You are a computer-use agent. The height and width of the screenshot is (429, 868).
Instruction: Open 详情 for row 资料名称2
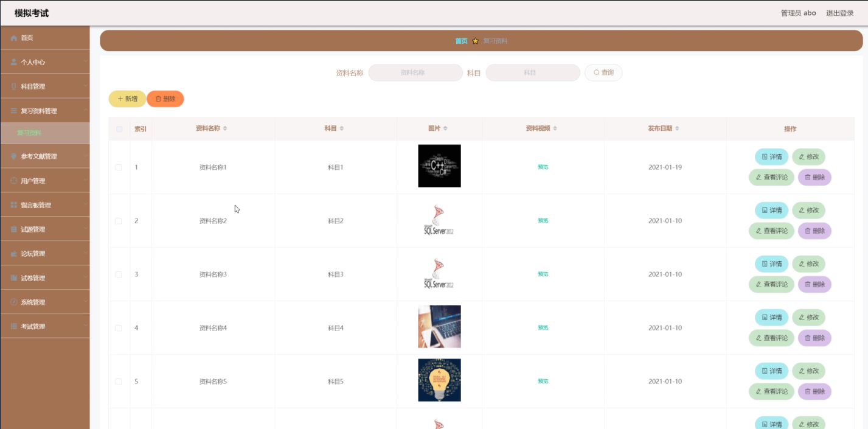point(771,211)
